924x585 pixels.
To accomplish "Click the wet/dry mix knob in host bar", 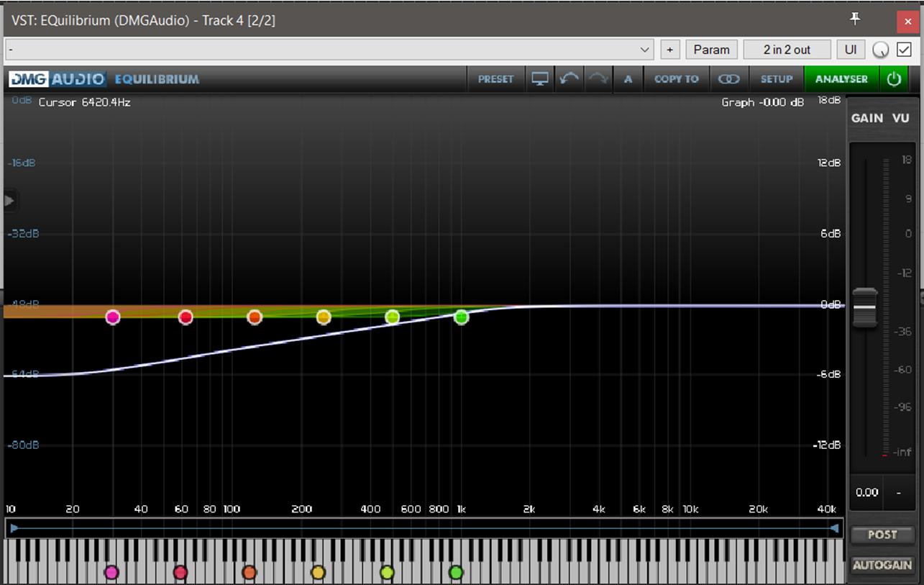I will (x=881, y=50).
